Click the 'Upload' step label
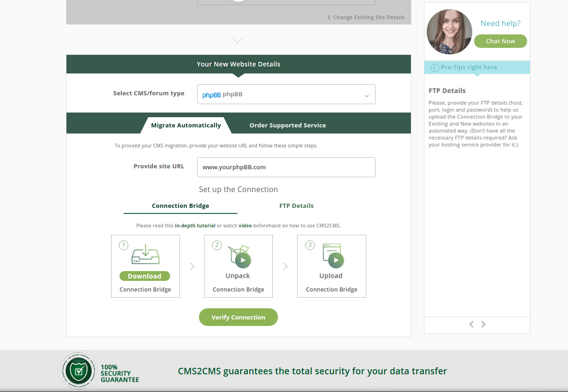568x392 pixels. 331,276
